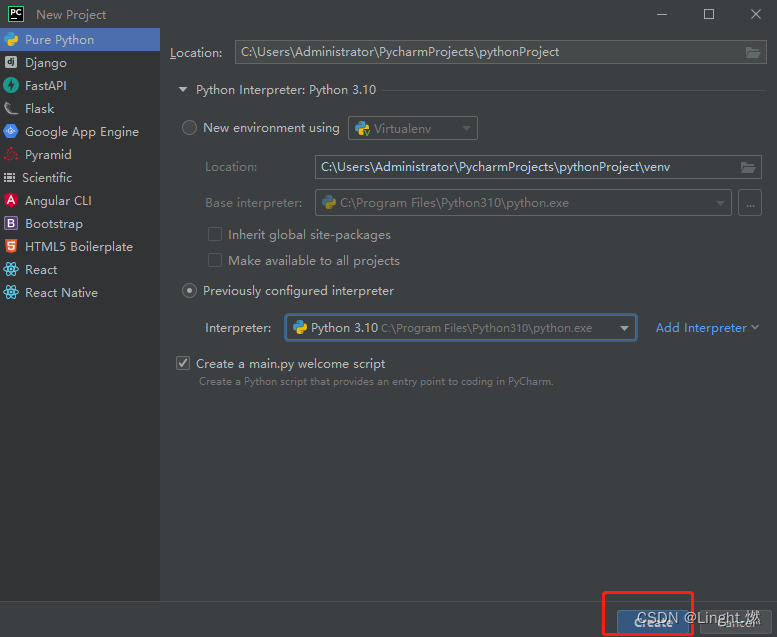
Task: Edit the project Location path field
Action: click(500, 52)
